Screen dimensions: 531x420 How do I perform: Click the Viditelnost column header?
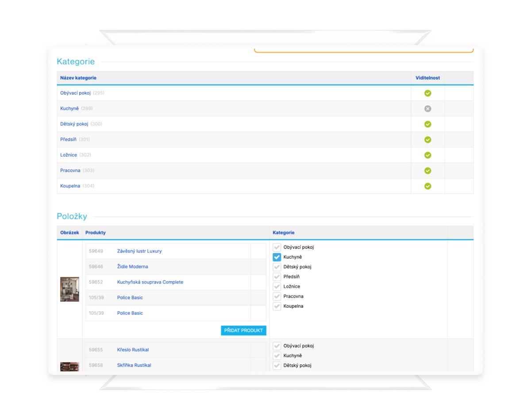click(427, 78)
